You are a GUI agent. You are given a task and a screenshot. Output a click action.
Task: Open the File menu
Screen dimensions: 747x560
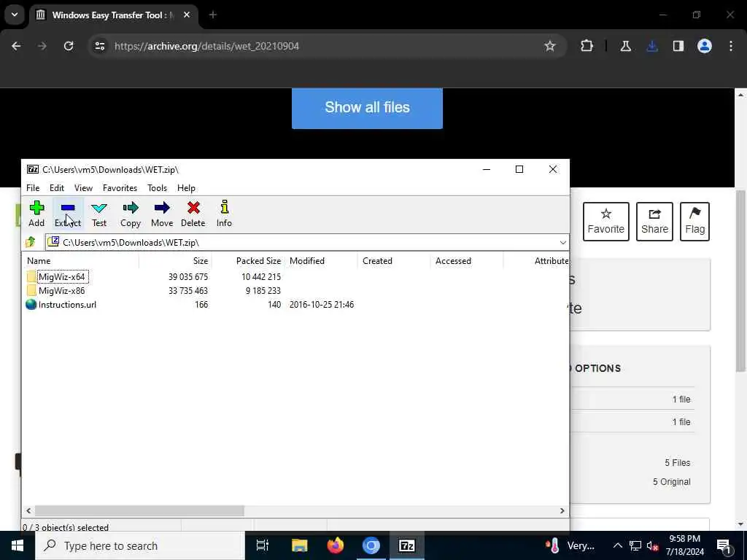[33, 188]
